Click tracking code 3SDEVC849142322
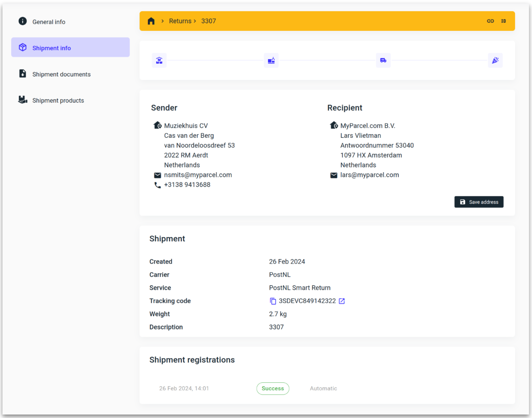The image size is (532, 418). tap(307, 301)
